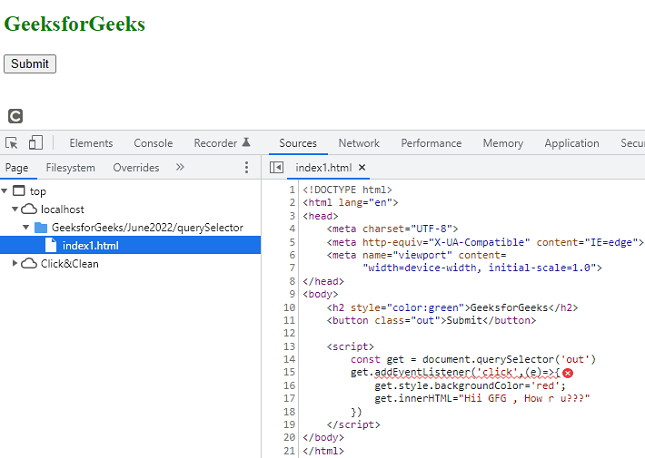Click the red error icon on line 15

[568, 373]
